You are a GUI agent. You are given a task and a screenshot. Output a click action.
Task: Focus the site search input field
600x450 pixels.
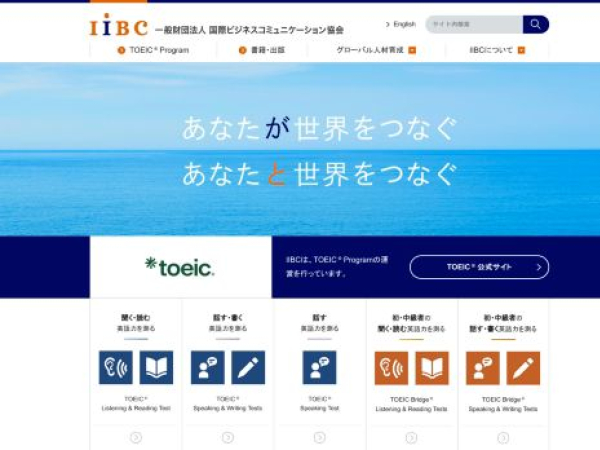(x=474, y=24)
